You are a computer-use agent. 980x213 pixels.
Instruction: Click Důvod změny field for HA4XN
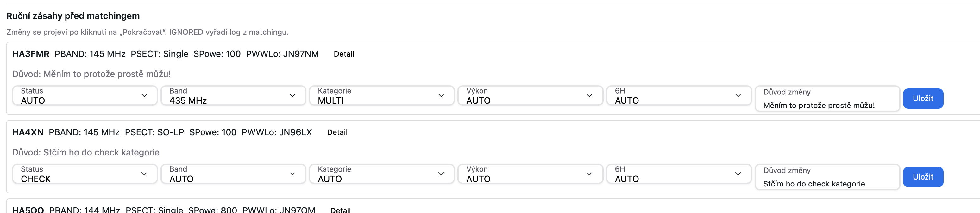[827, 183]
